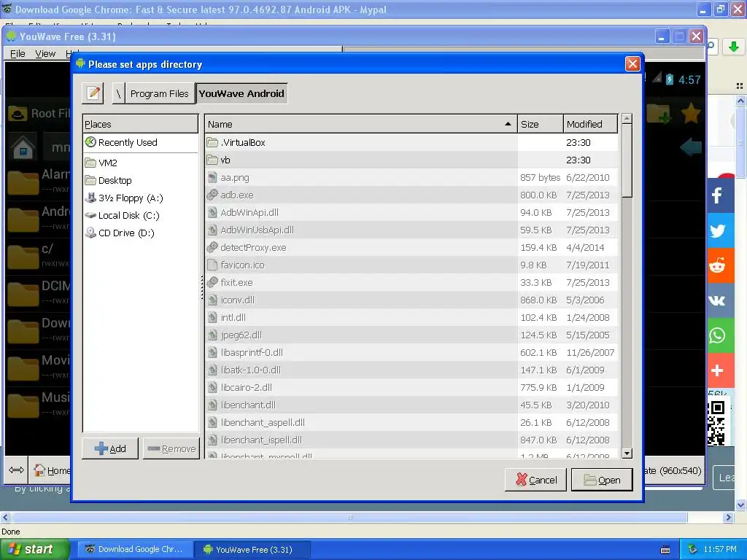Image resolution: width=747 pixels, height=560 pixels.
Task: Click the green download arrow in browser
Action: (x=733, y=47)
